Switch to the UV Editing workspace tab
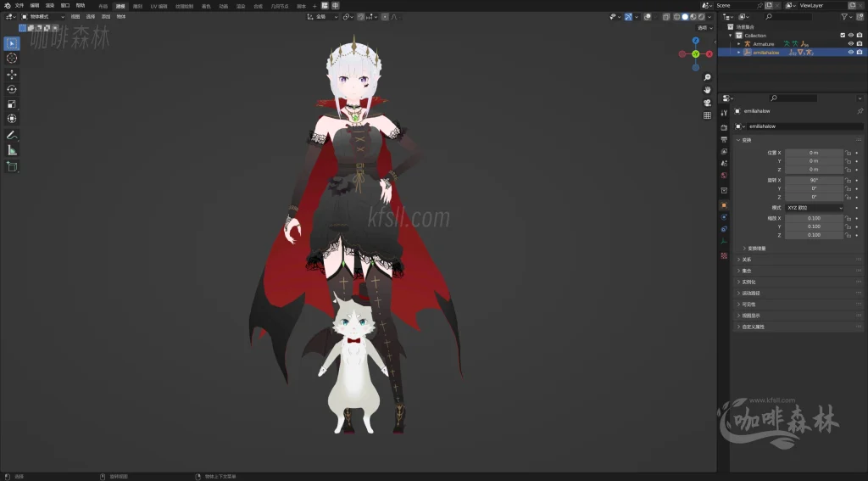 [x=159, y=6]
